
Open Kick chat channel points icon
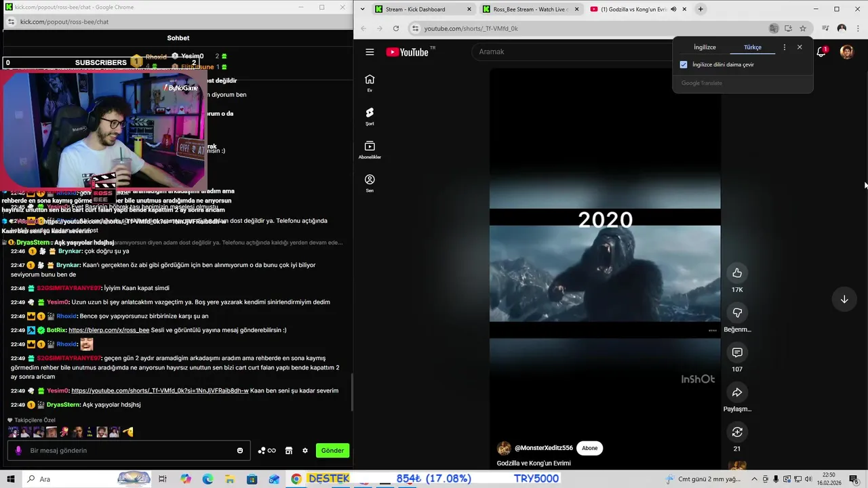pos(267,451)
